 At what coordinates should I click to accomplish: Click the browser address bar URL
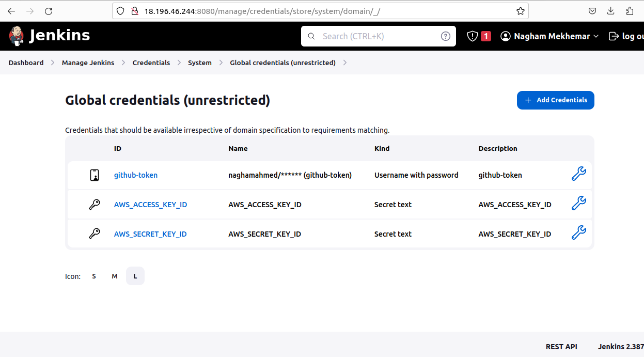262,11
